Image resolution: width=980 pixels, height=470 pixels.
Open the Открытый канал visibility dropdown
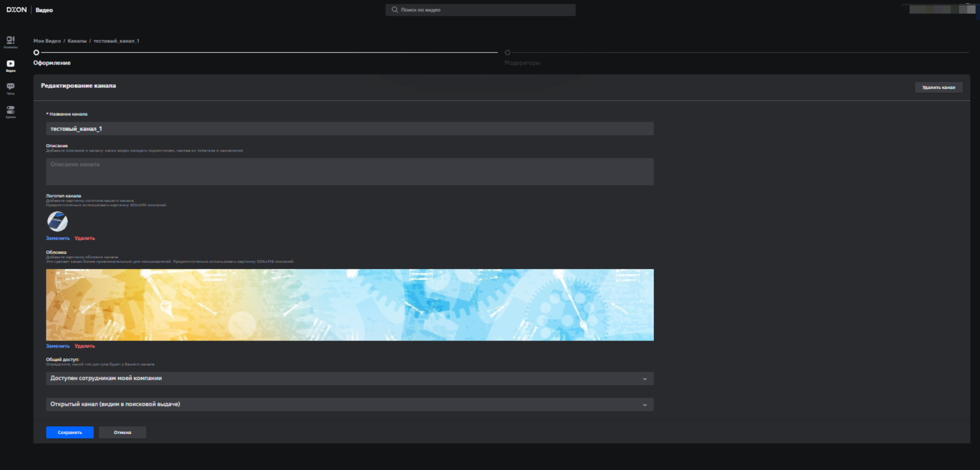tap(350, 405)
